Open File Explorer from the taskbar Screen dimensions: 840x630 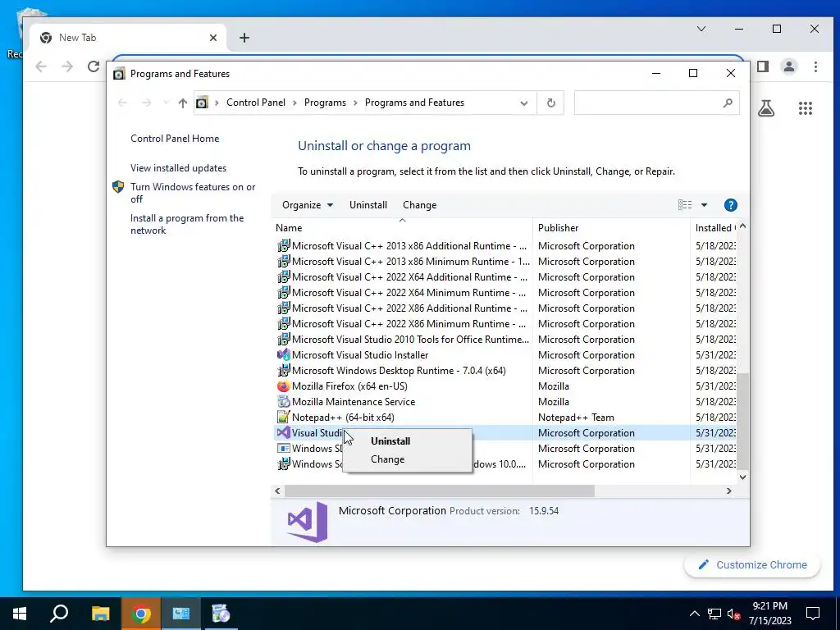[x=100, y=614]
